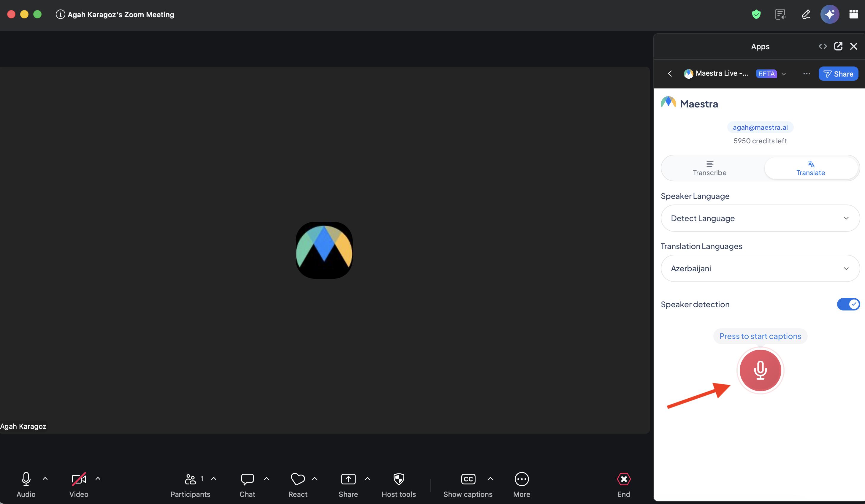The height and width of the screenshot is (504, 865).
Task: Click the whiteboard pencil icon
Action: [x=806, y=15]
